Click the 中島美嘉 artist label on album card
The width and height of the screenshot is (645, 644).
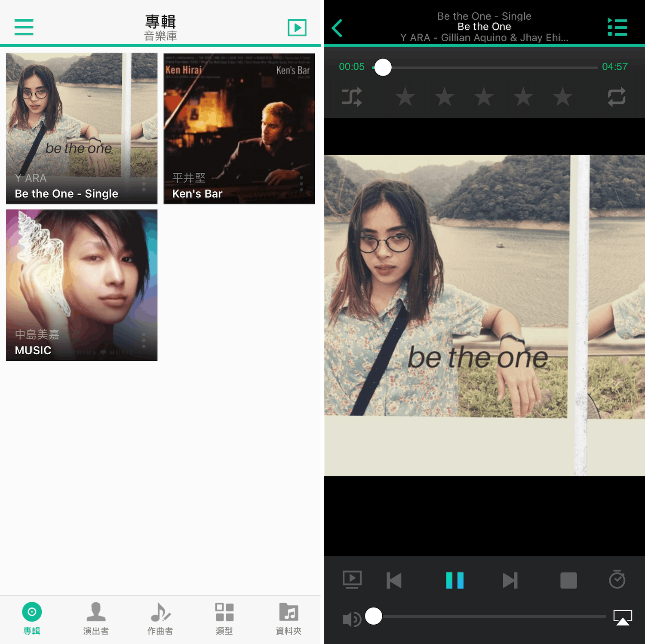pos(37,334)
